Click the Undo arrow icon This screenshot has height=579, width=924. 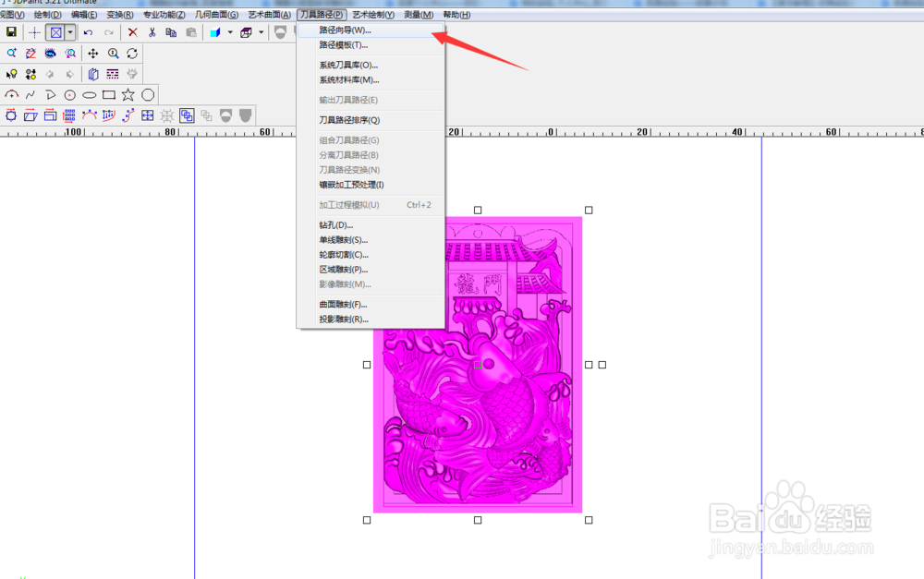tap(89, 32)
